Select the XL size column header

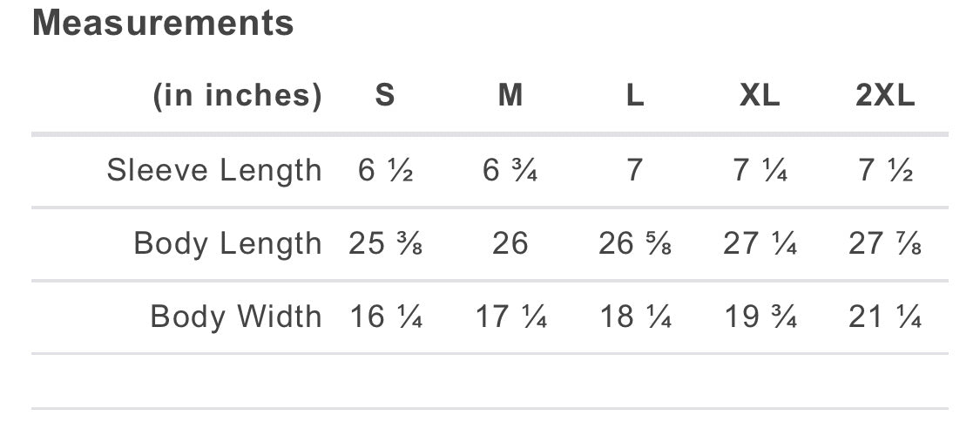pos(760,96)
